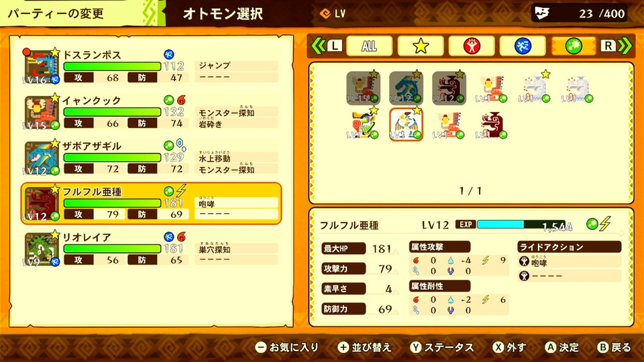Open the ステータス status button
644x362 pixels.
(442, 348)
